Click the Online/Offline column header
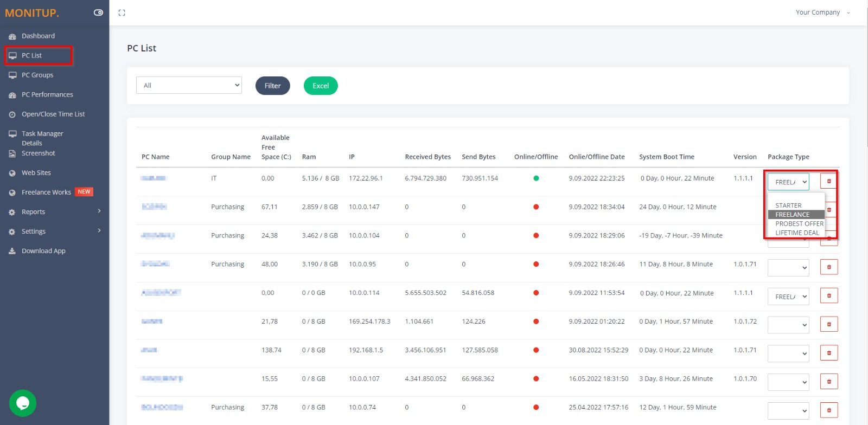Screen dimensions: 868x425 click(536, 157)
